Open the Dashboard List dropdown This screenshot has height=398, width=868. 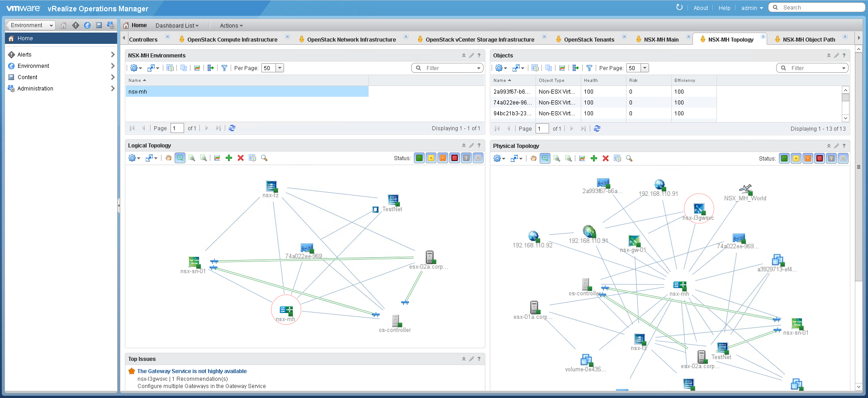(177, 26)
